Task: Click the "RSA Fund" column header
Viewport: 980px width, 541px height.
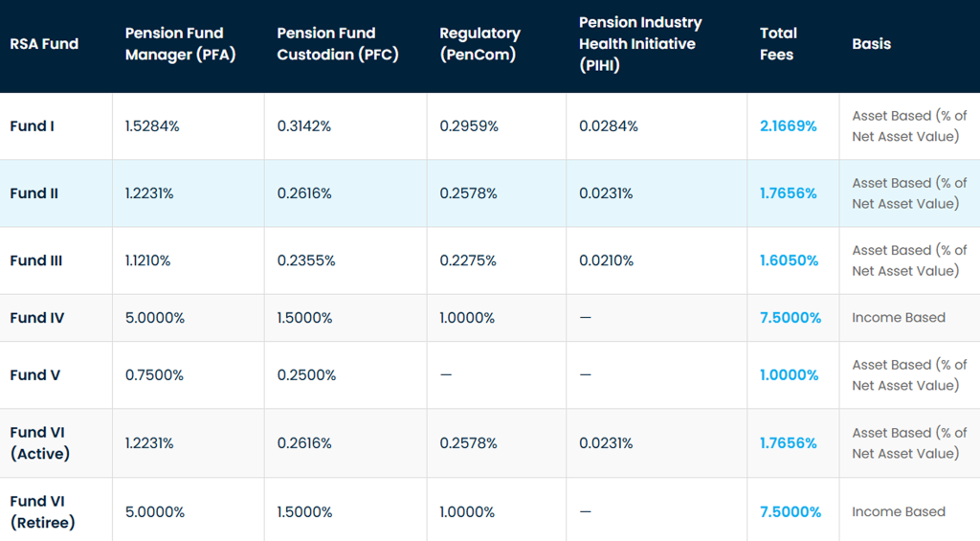Action: click(44, 44)
